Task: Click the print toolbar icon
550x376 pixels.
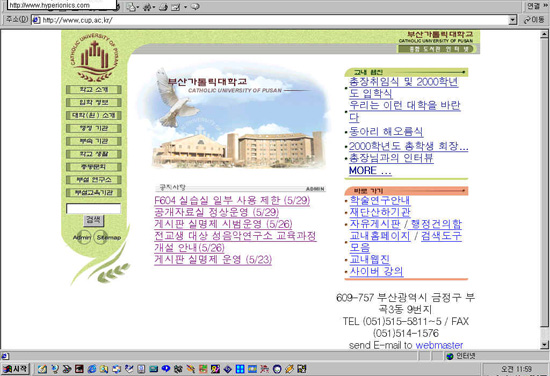Action: click(163, 7)
